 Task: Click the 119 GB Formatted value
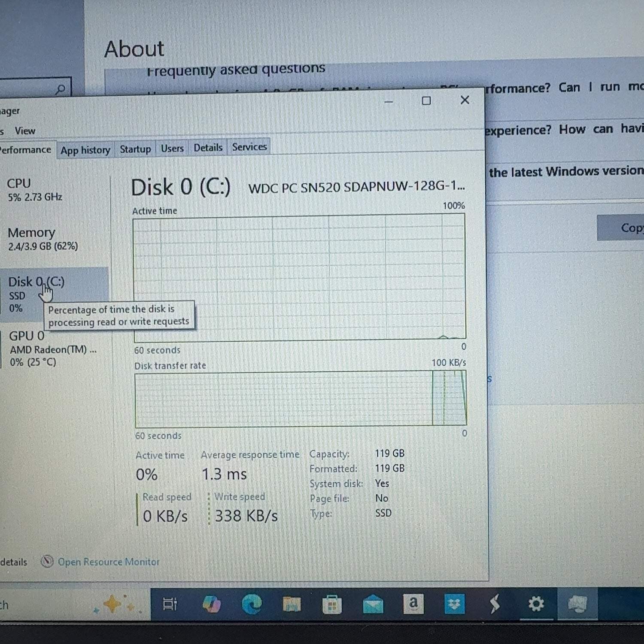click(x=389, y=468)
